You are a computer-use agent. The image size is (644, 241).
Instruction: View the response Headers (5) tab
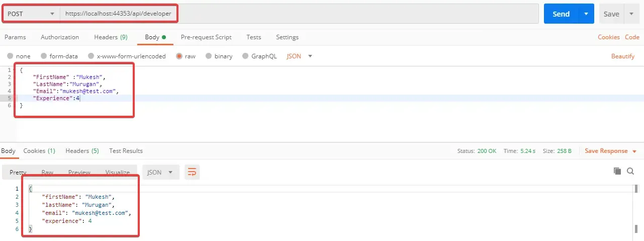click(82, 151)
